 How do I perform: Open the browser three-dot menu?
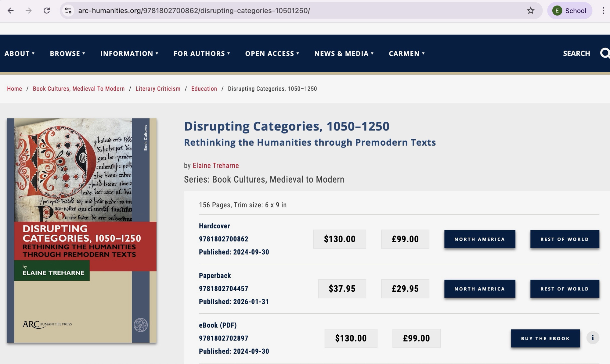click(603, 11)
